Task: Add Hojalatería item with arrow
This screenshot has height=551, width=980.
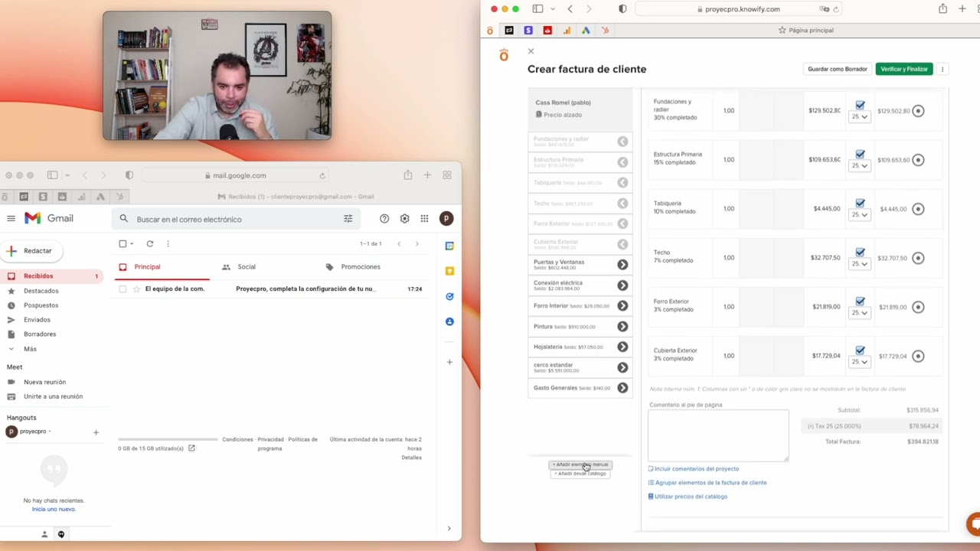Action: tap(622, 347)
